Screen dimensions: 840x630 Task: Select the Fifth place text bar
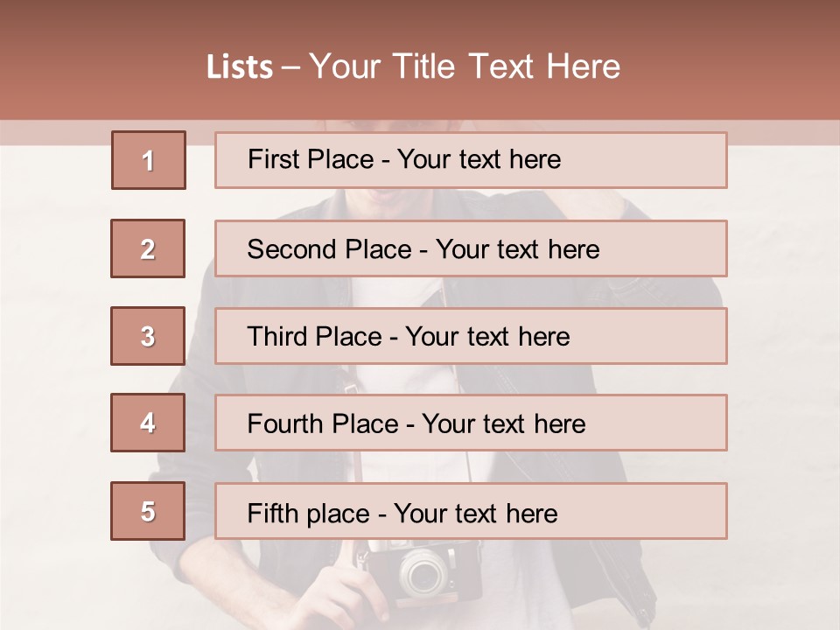471,511
